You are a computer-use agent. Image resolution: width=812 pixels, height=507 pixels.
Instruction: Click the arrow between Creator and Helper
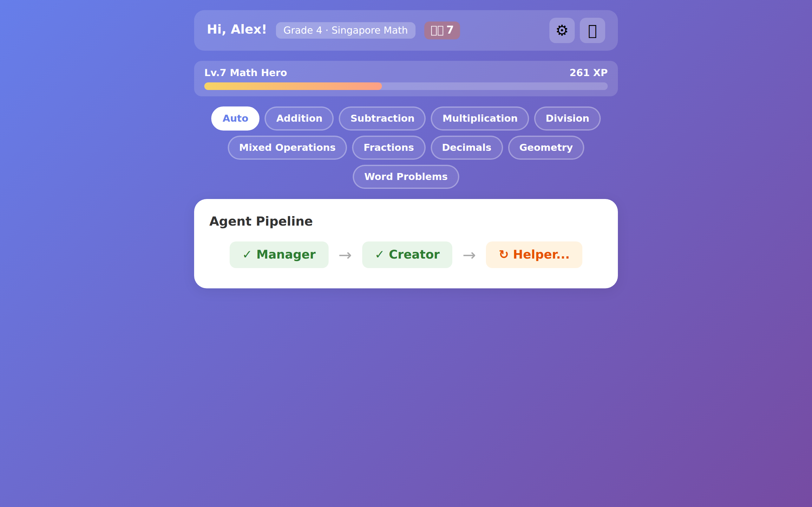[469, 255]
